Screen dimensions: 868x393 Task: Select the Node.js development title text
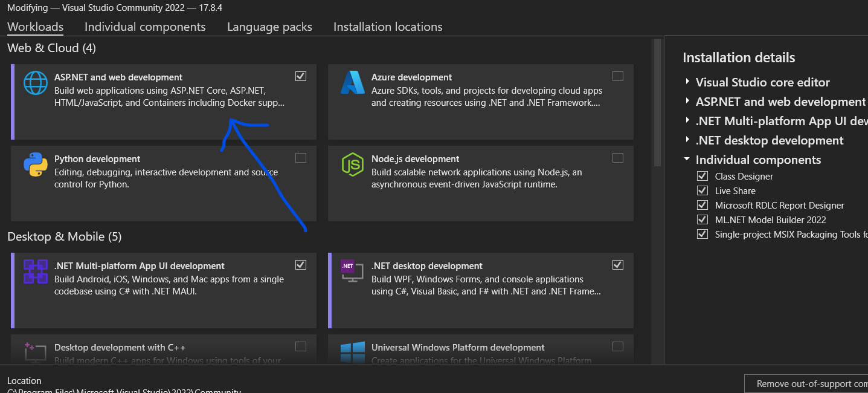coord(416,159)
